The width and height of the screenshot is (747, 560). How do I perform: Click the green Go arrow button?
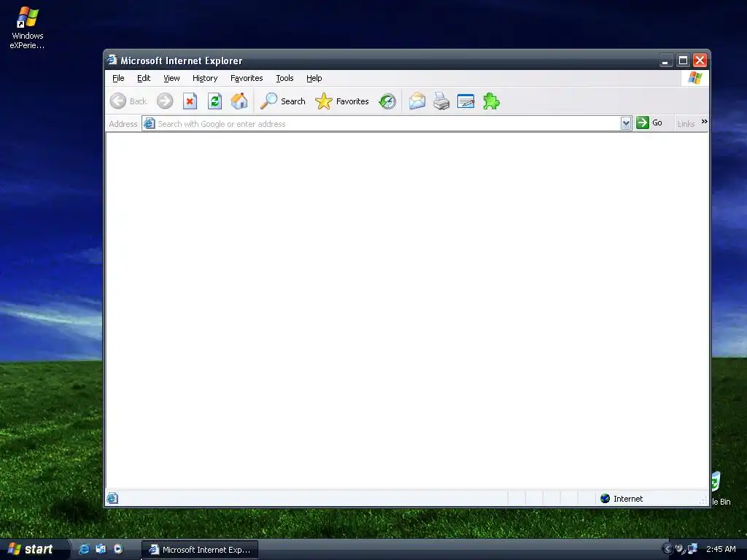649,122
